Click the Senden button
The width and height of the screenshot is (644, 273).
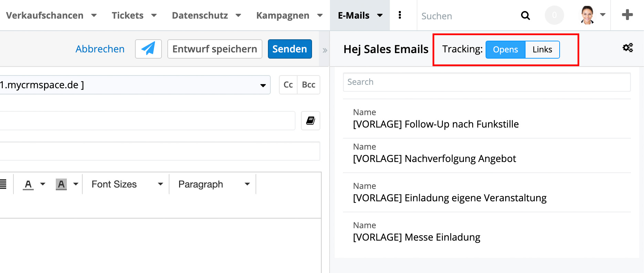point(290,49)
